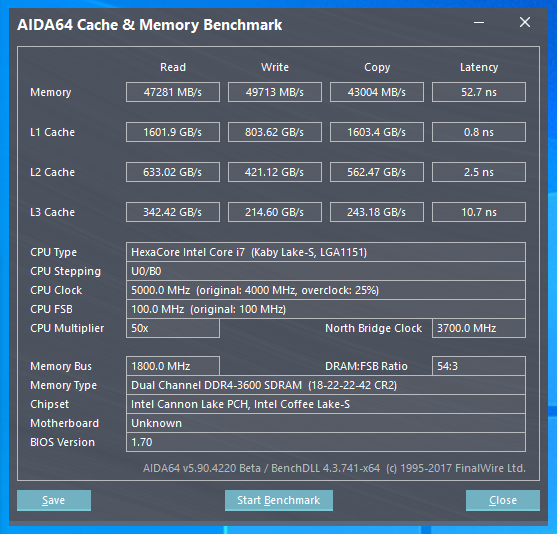Viewport: 557px width, 534px height.
Task: Click the Memory Copy 43004 MB/s value
Action: pyautogui.click(x=377, y=92)
